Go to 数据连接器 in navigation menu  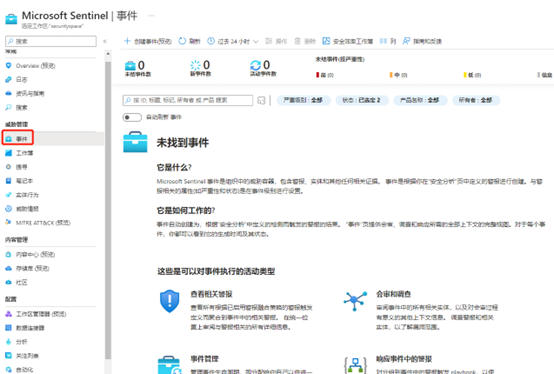pyautogui.click(x=30, y=328)
